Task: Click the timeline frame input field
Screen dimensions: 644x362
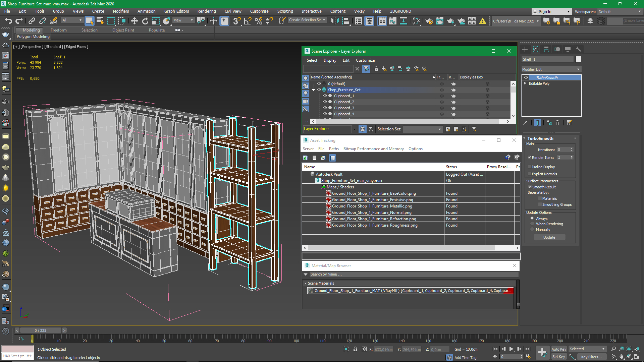Action: [41, 330]
